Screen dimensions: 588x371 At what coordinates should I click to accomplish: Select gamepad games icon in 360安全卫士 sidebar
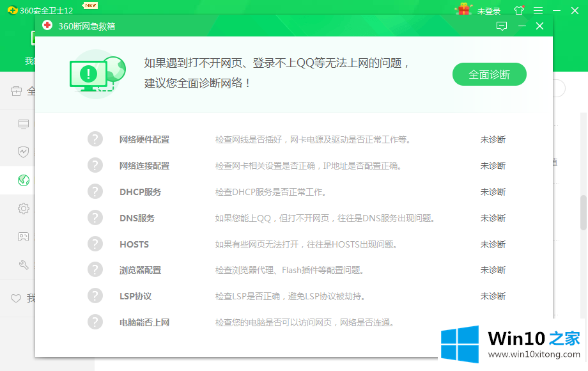coord(23,237)
